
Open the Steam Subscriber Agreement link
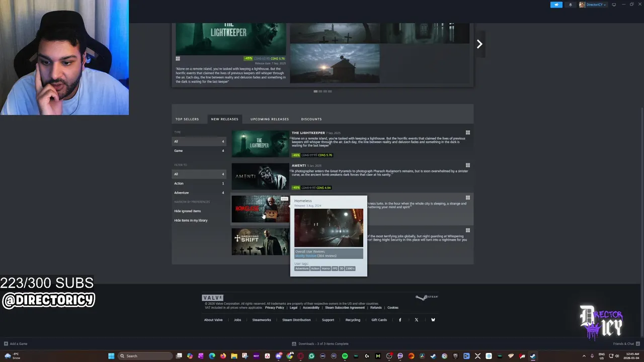pyautogui.click(x=345, y=308)
